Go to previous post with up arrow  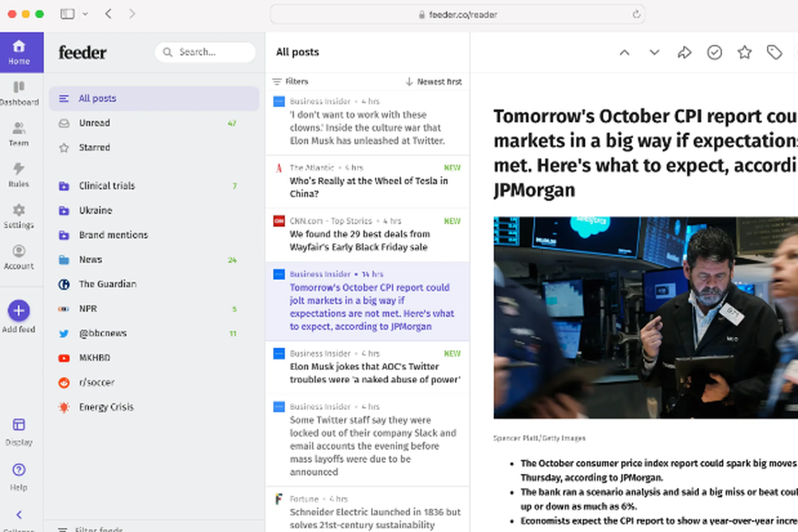tap(625, 53)
